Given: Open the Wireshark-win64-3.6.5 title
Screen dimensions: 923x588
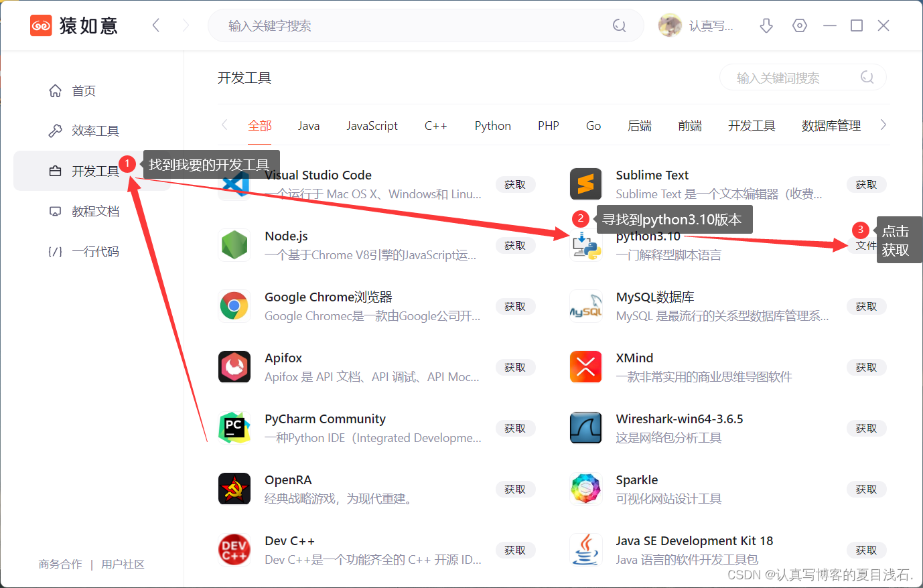Looking at the screenshot, I should point(679,419).
